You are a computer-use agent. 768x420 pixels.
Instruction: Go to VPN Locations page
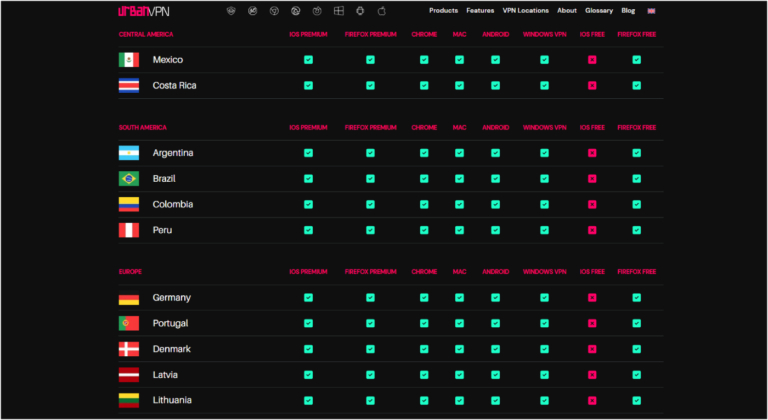pos(526,11)
